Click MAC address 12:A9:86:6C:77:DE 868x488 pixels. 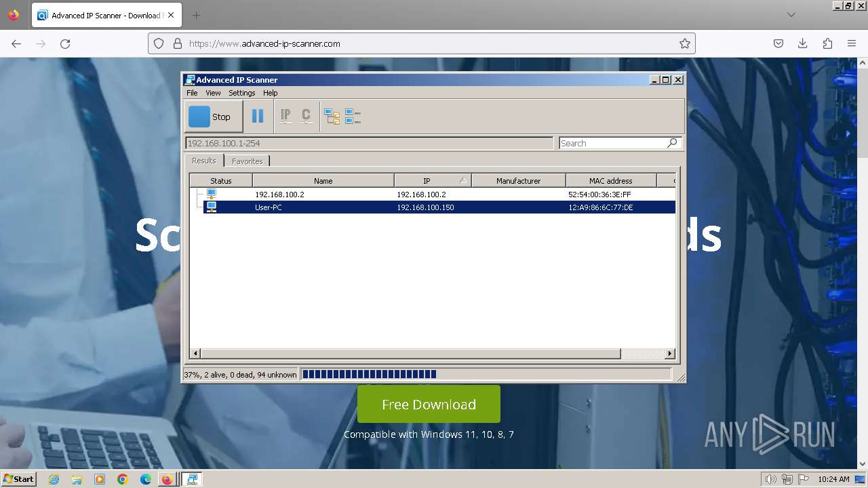[601, 207]
